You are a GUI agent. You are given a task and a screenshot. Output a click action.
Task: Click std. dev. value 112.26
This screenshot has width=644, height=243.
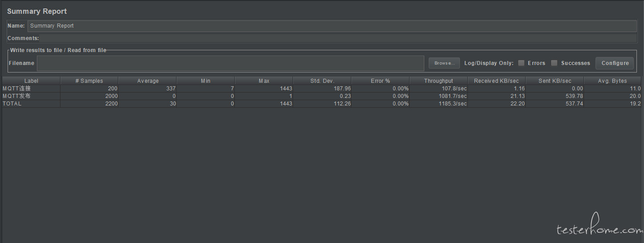[342, 104]
